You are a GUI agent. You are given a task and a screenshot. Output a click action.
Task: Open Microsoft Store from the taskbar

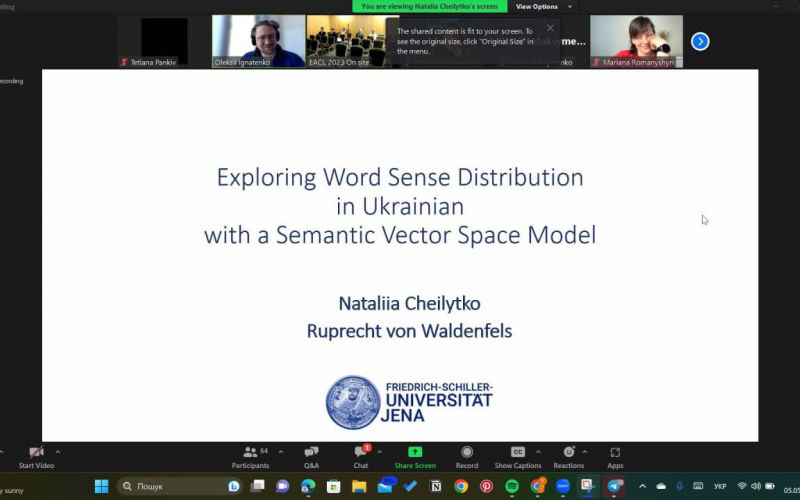(334, 486)
